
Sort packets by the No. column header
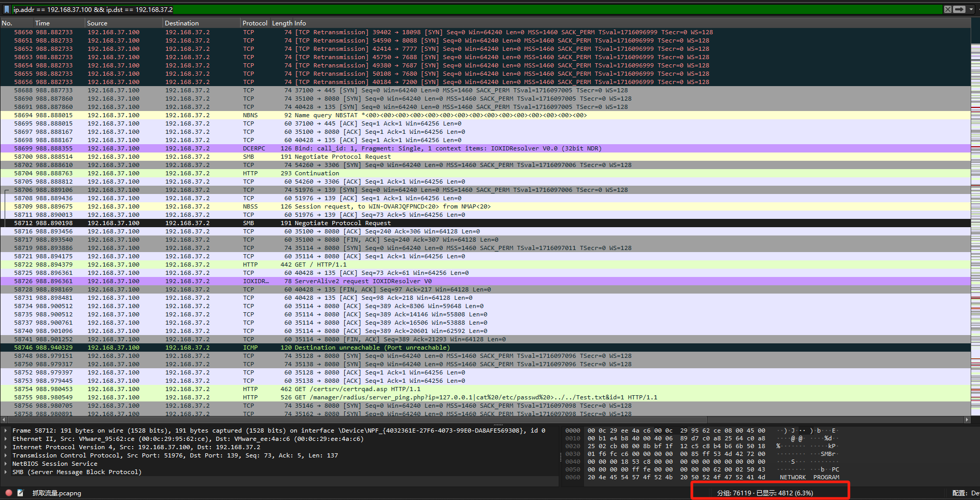point(17,23)
